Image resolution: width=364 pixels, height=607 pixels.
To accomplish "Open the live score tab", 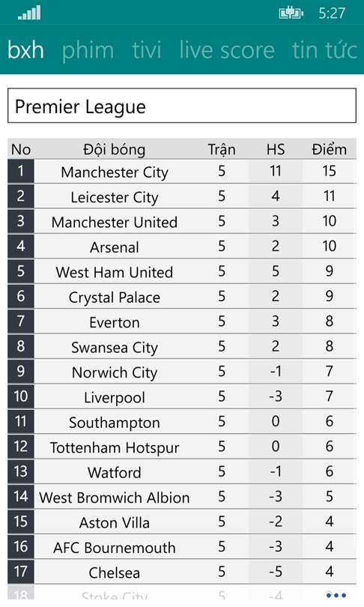I will point(227,50).
